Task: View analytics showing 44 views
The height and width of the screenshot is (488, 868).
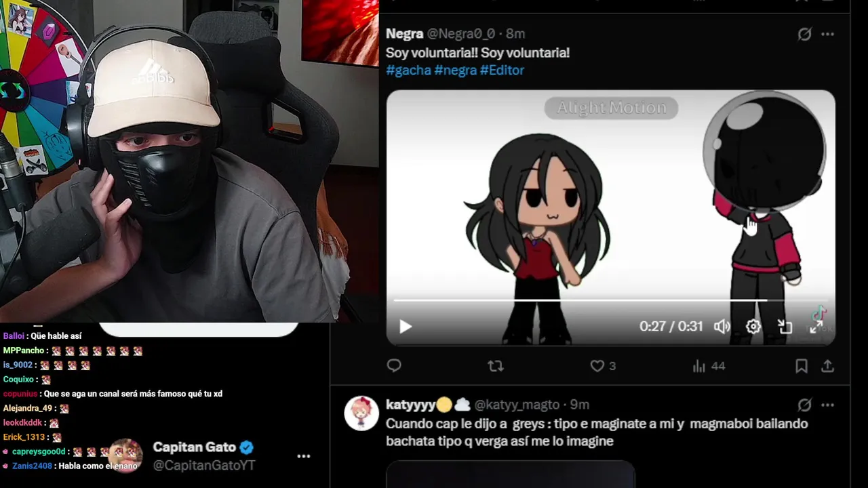Action: click(x=709, y=366)
